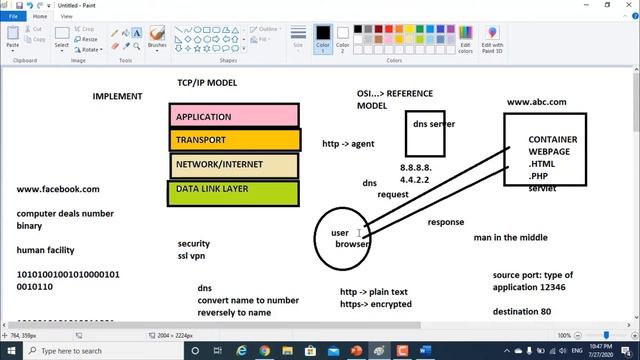This screenshot has width=640, height=360.
Task: Choose the Rounded rectangle shape
Action: (x=216, y=30)
